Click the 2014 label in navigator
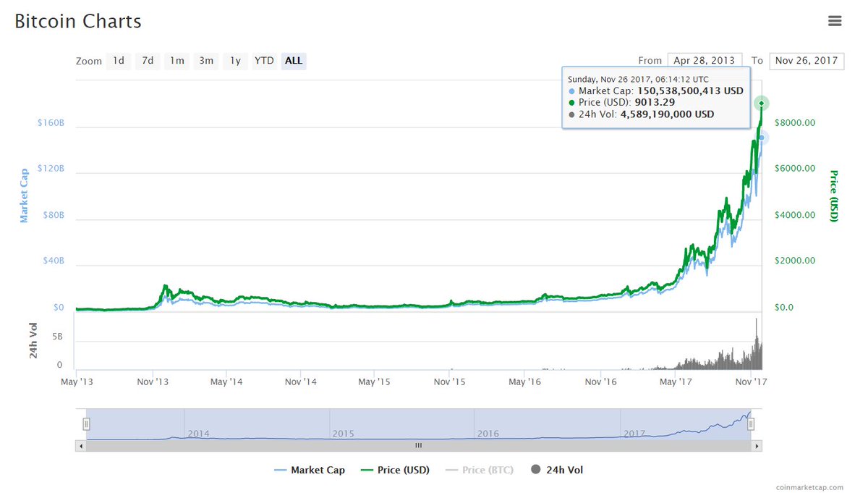The height and width of the screenshot is (493, 868). coord(198,434)
